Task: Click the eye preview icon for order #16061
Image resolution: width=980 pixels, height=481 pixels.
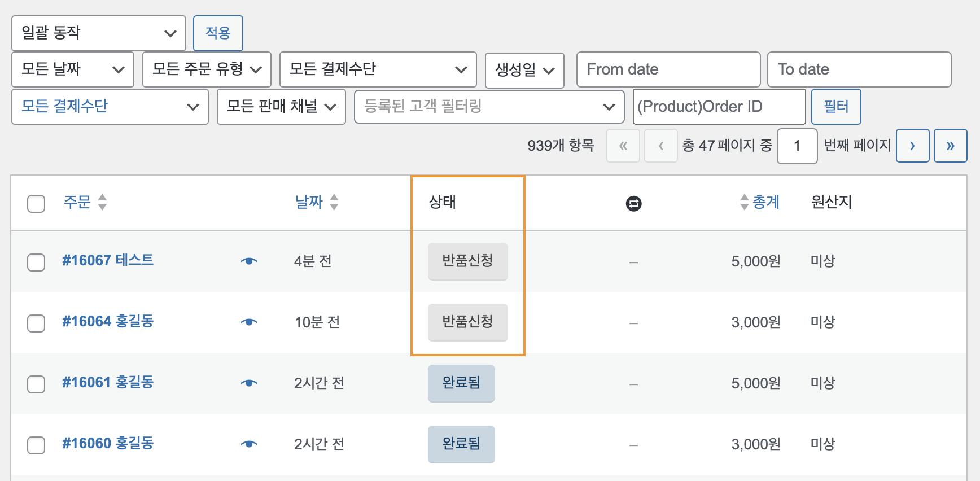Action: click(x=249, y=383)
